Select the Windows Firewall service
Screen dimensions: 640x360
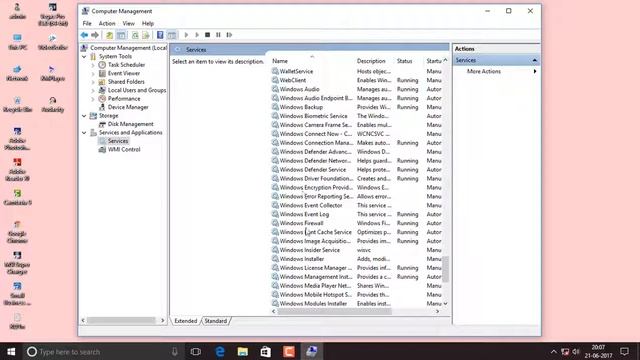[x=301, y=223]
